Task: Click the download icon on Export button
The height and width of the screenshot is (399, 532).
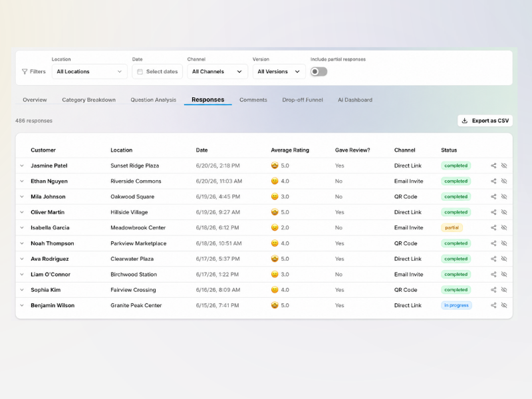Action: [465, 120]
